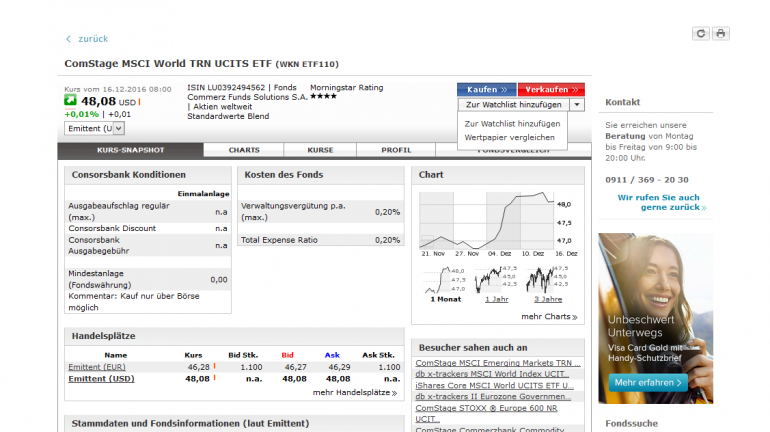
Task: Click the Mehr erfahren button in the ad
Action: [x=648, y=382]
